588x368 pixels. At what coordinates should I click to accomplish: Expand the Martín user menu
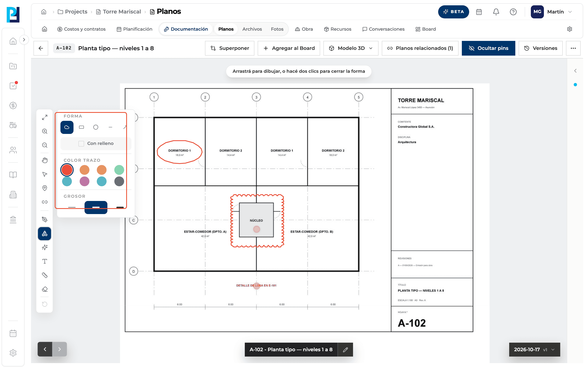[551, 12]
